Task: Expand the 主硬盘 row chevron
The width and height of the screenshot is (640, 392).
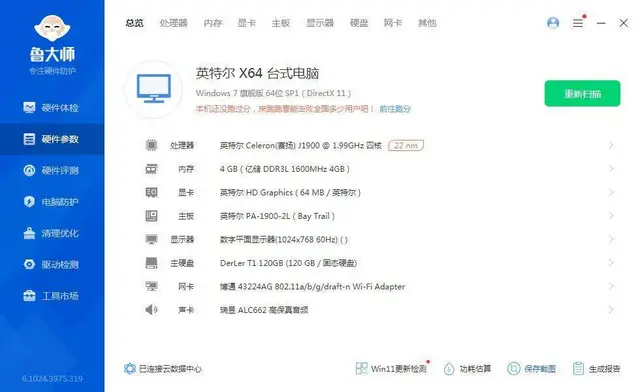Action: click(611, 263)
